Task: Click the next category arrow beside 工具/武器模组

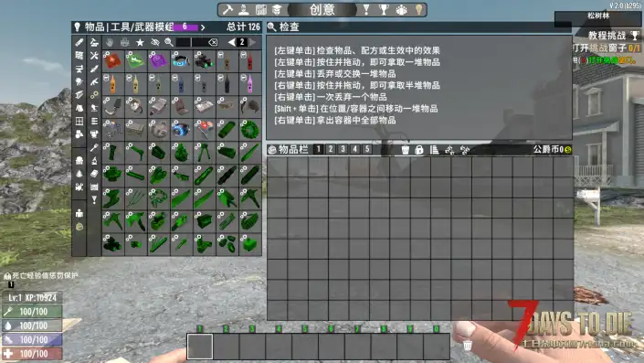Action: point(203,27)
